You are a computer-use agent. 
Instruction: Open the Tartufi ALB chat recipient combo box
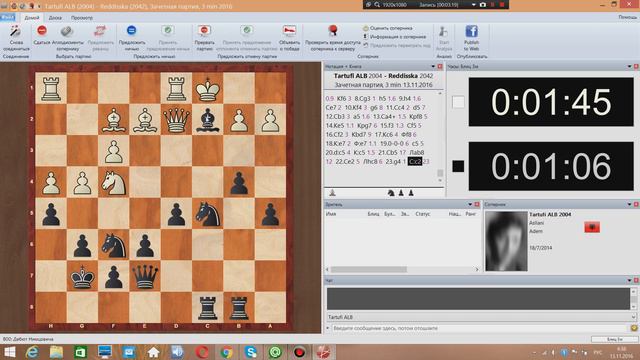point(482,317)
